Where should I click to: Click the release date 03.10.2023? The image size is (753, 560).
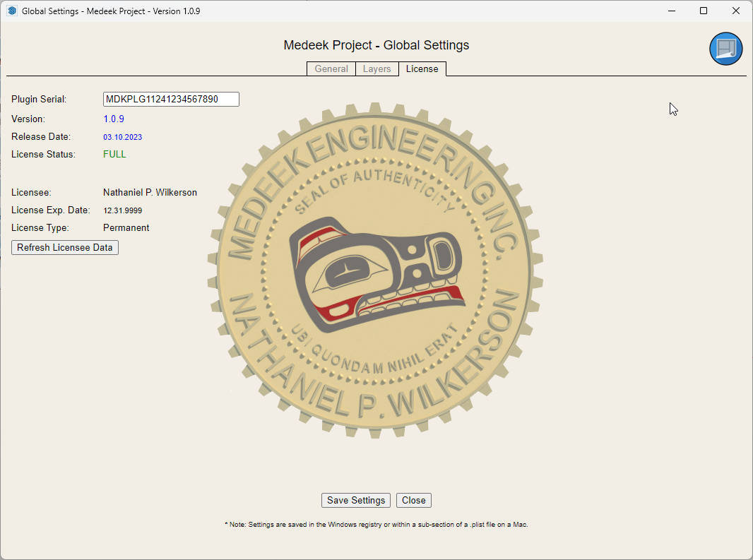(122, 137)
